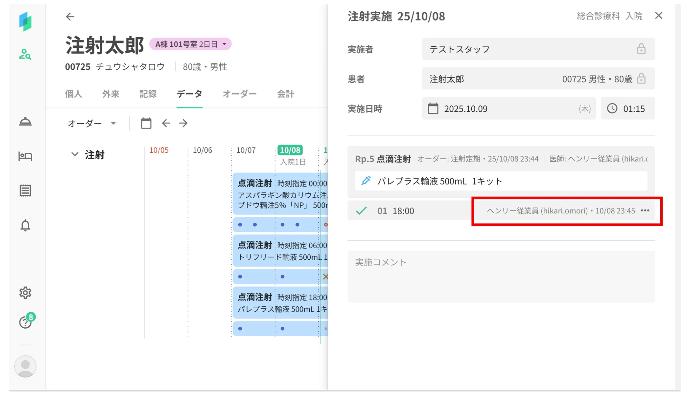Viewport: 693px width, 406px height.
Task: Close the 注射実施 panel
Action: tap(658, 16)
